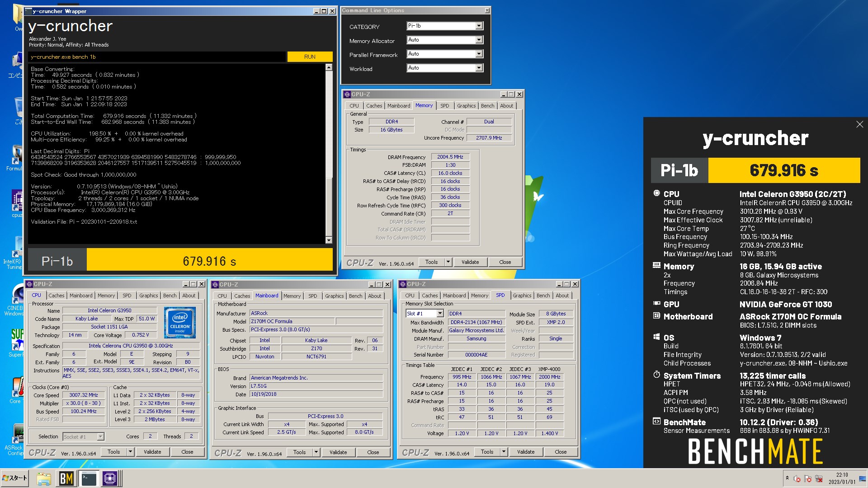This screenshot has height=488, width=868.
Task: Click BIOS Version L7.51G field
Action: pyautogui.click(x=316, y=386)
